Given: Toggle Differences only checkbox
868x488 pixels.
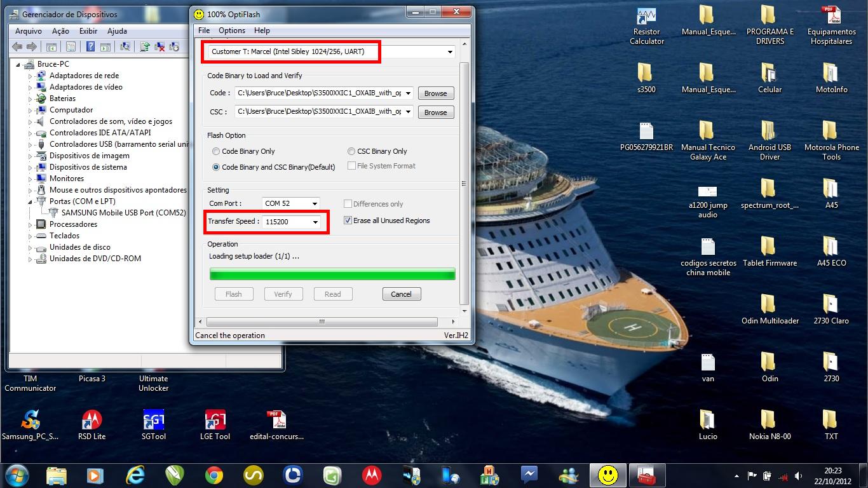Looking at the screenshot, I should [x=373, y=204].
